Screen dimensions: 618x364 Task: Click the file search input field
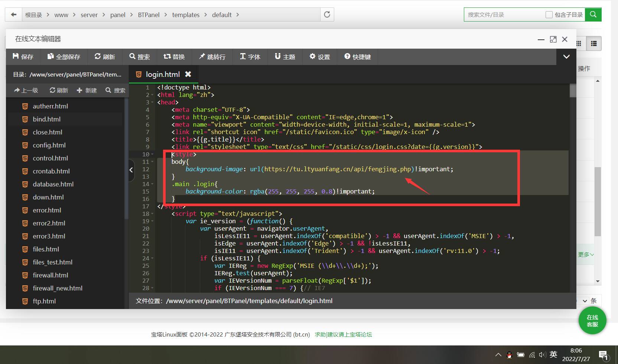(x=504, y=14)
